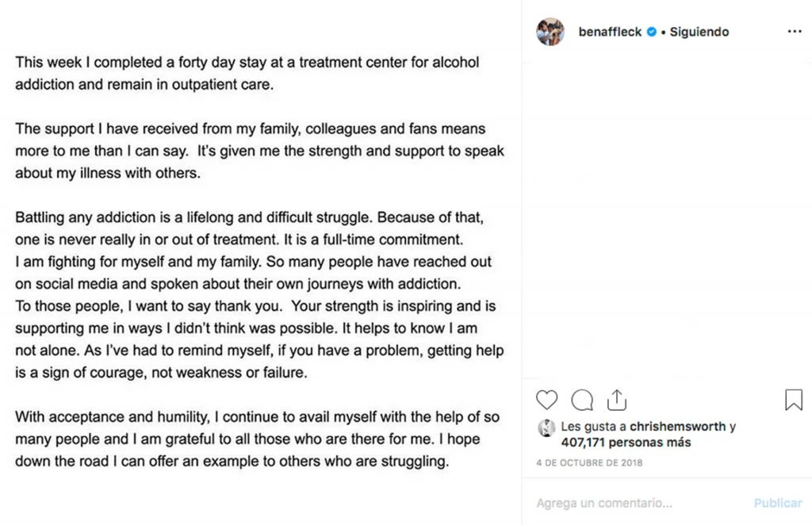Click the blue verified badge

[x=651, y=32]
